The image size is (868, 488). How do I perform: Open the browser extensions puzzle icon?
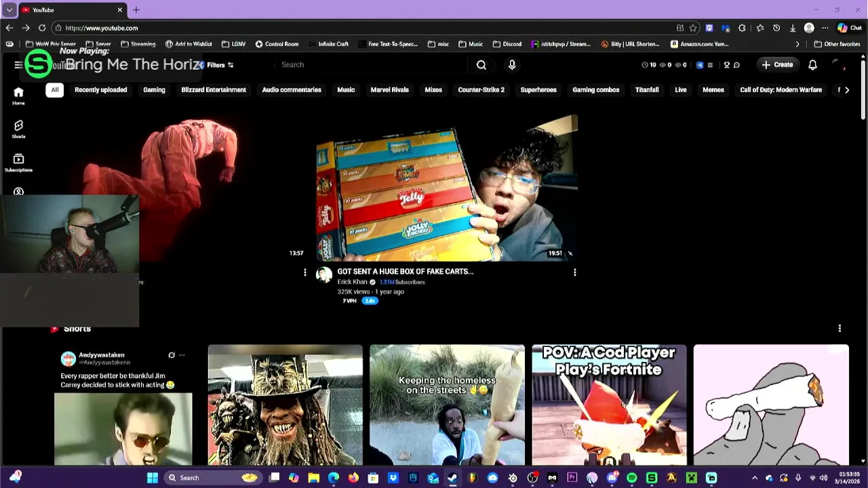pyautogui.click(x=742, y=28)
